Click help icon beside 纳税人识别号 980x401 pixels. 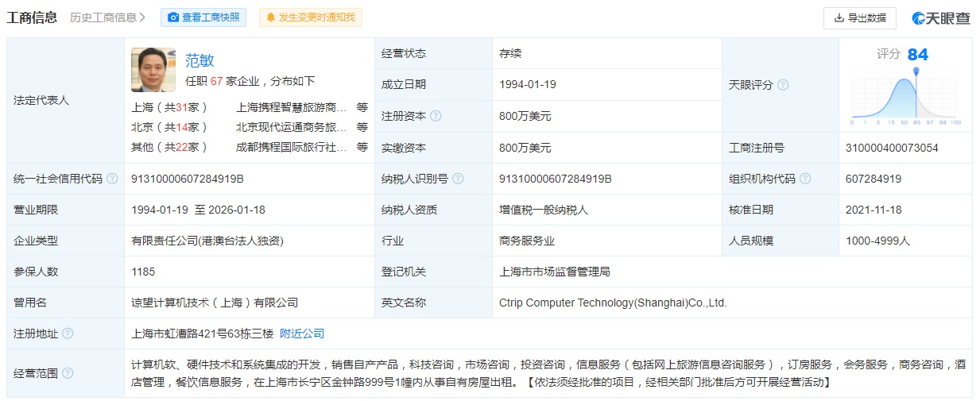pos(458,179)
